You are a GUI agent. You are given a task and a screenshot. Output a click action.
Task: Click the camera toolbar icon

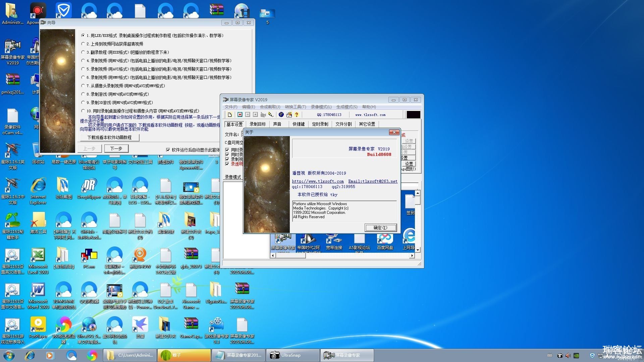(263, 115)
